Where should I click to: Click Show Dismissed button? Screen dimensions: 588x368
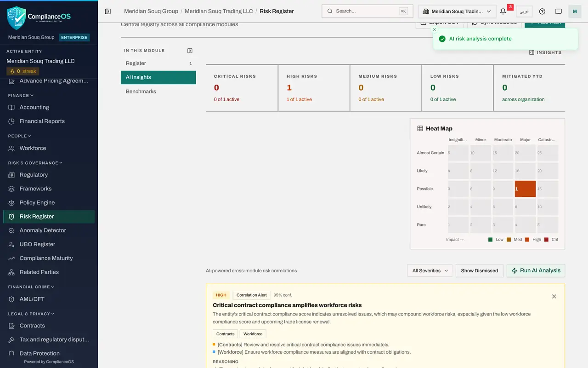pos(480,270)
